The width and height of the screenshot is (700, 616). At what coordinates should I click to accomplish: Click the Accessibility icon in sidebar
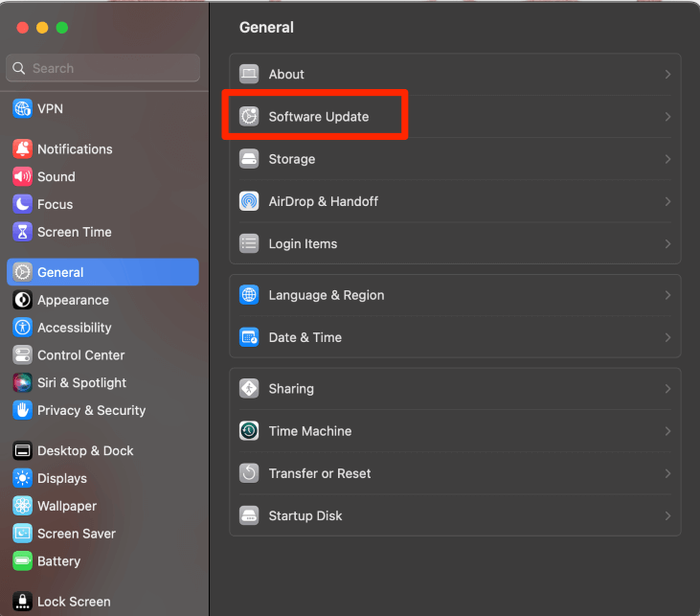click(22, 328)
